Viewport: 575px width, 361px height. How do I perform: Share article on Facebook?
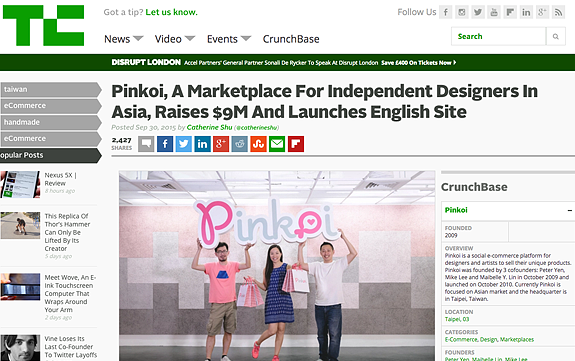coord(165,144)
